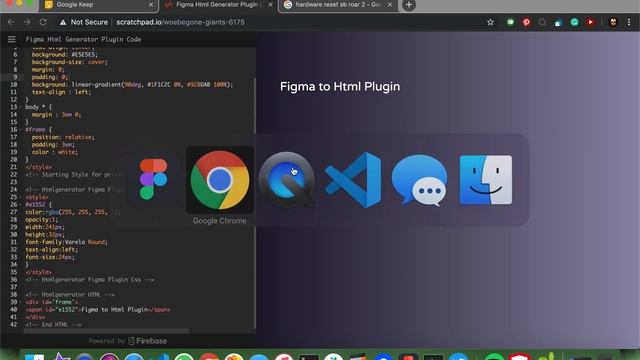The height and width of the screenshot is (360, 640).
Task: Click the 'text-align : left;' line 11
Action: (x=62, y=92)
